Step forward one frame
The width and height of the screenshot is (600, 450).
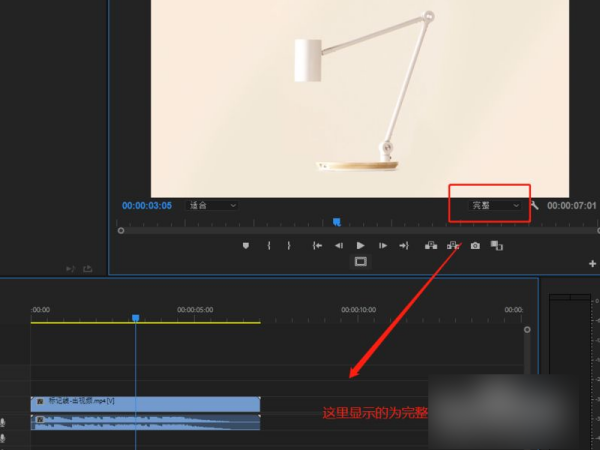(x=382, y=245)
